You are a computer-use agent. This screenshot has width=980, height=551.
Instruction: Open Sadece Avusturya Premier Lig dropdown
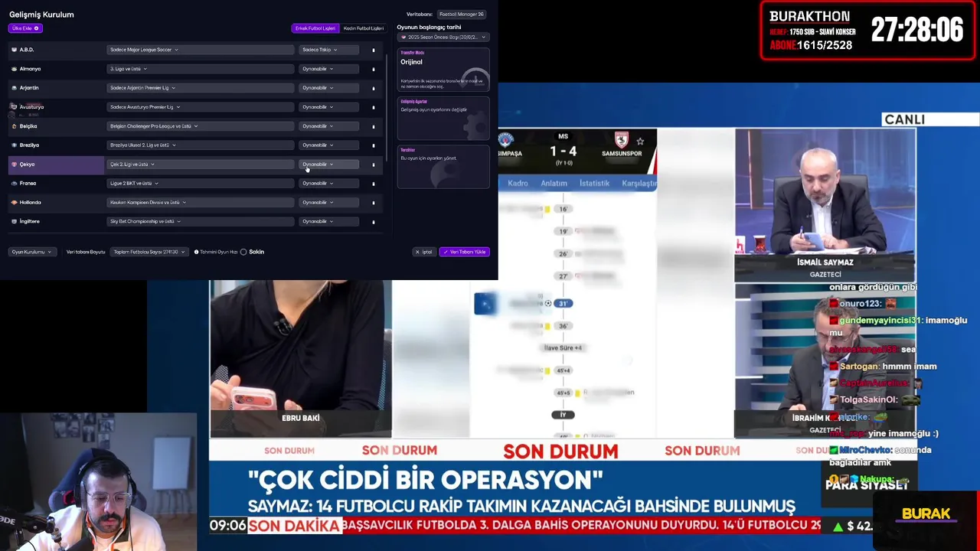pyautogui.click(x=199, y=107)
